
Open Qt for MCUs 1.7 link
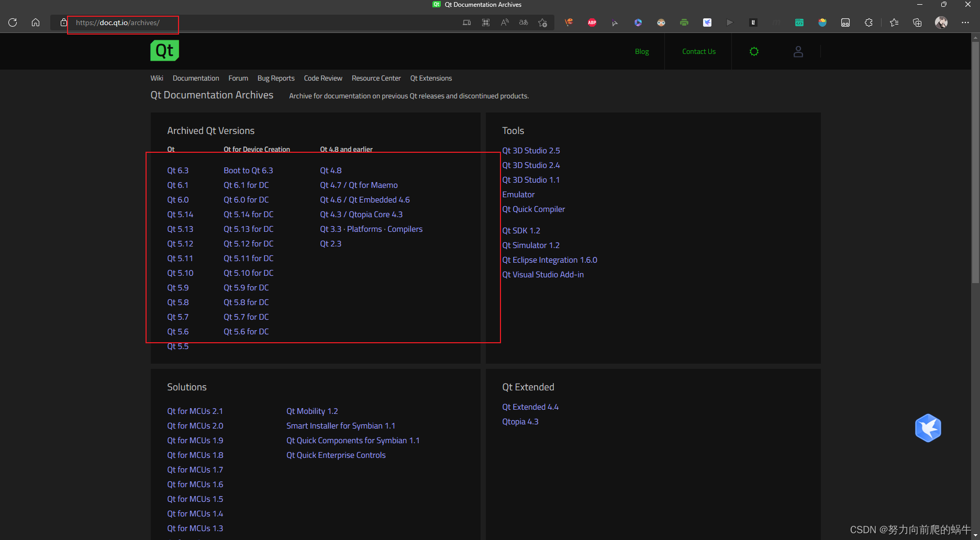coord(195,470)
